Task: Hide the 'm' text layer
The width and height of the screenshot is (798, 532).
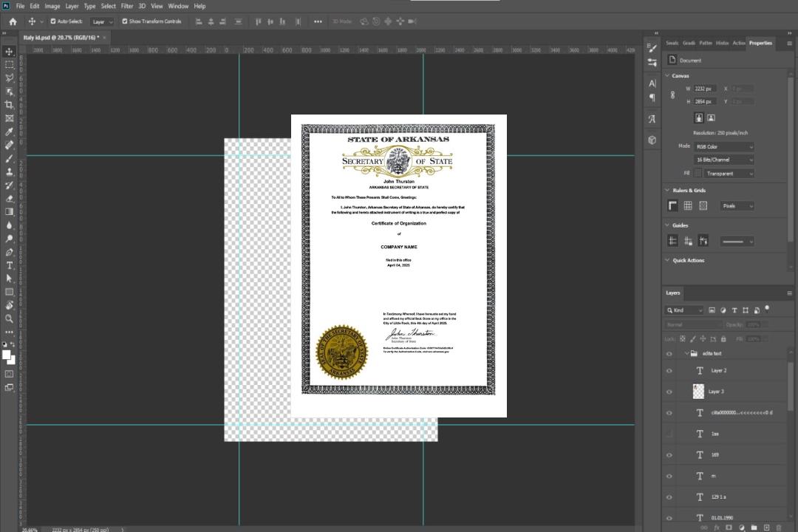Action: tap(669, 477)
